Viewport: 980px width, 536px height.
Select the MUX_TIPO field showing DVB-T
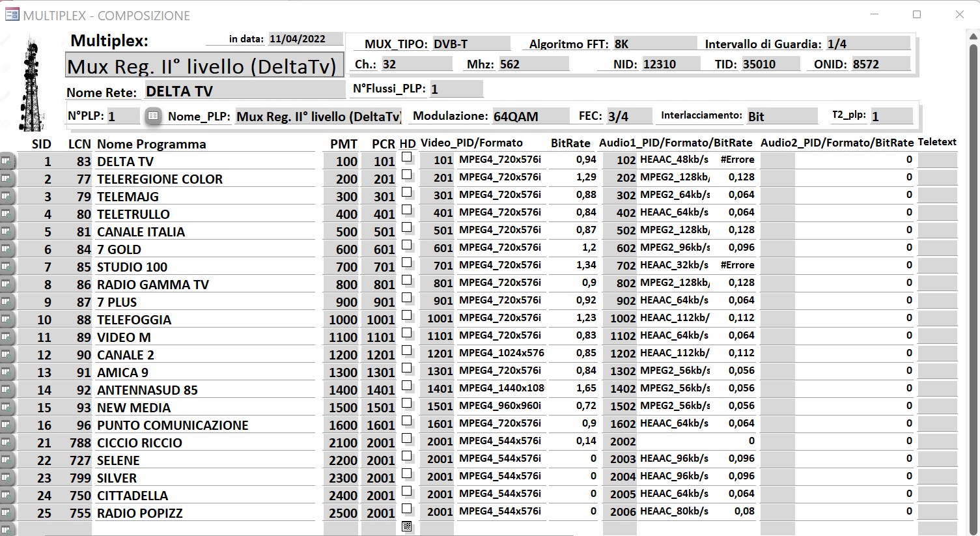click(471, 44)
